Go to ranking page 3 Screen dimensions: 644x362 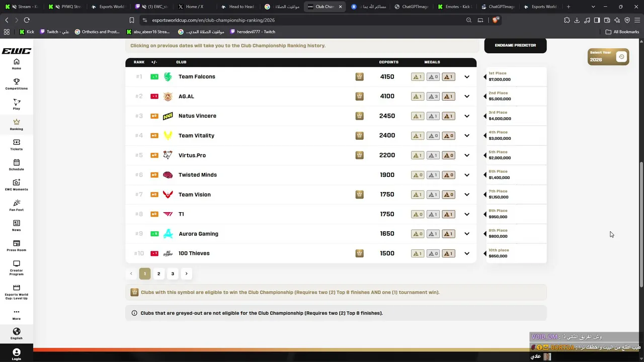pos(173,274)
